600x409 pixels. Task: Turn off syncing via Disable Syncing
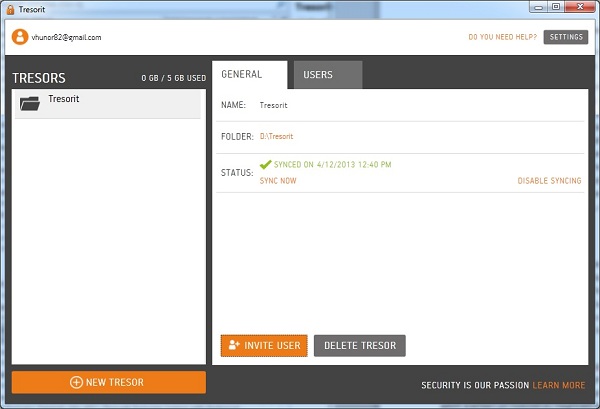coord(550,181)
